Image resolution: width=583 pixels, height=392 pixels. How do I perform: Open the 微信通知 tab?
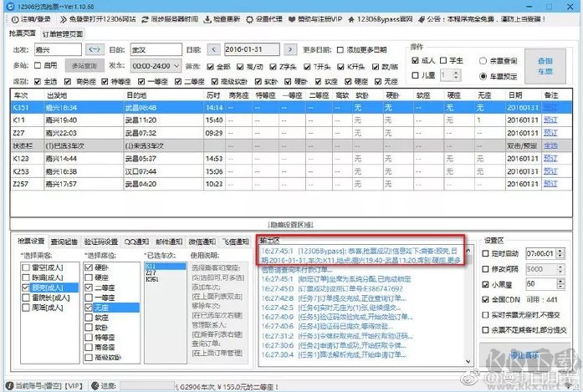click(x=202, y=242)
